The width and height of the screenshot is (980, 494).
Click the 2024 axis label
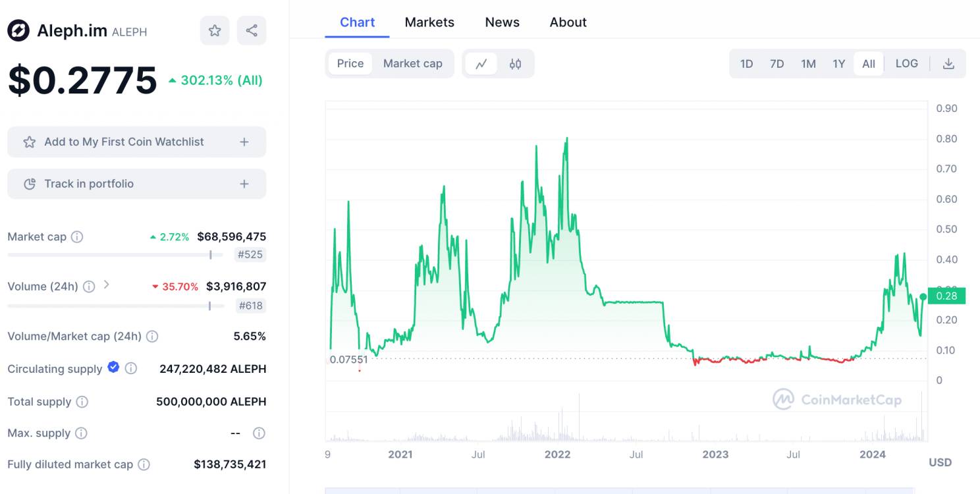[x=873, y=454]
